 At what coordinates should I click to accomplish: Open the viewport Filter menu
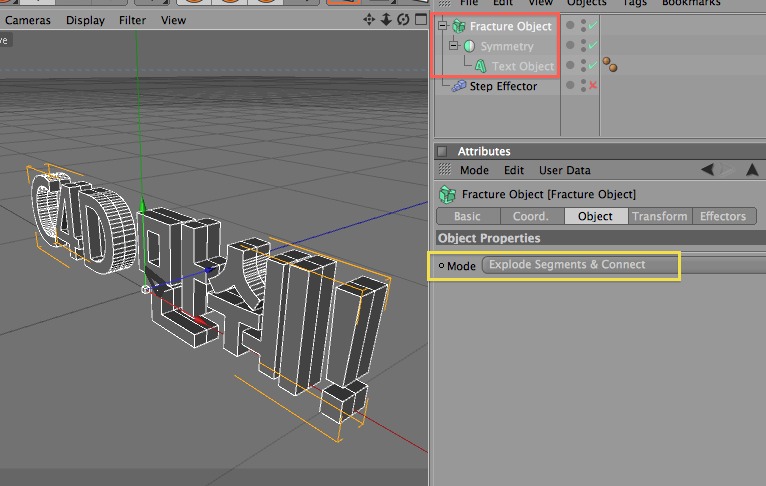pos(132,21)
